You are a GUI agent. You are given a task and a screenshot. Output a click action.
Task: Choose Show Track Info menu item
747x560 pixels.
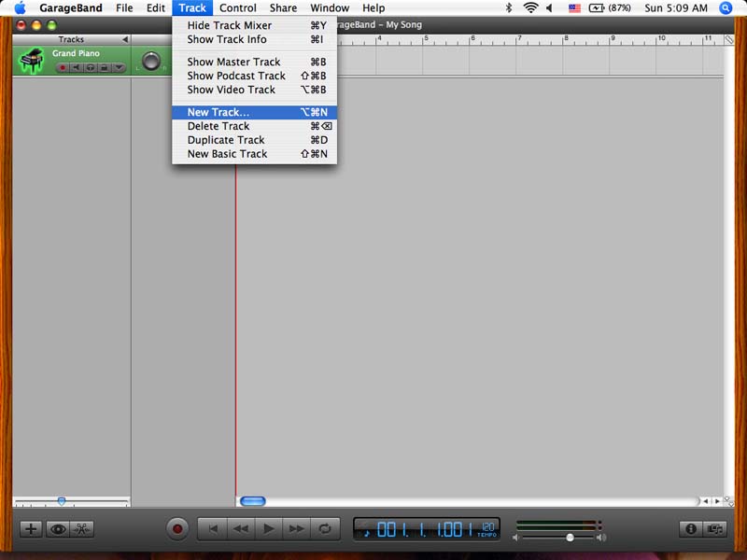(254, 39)
